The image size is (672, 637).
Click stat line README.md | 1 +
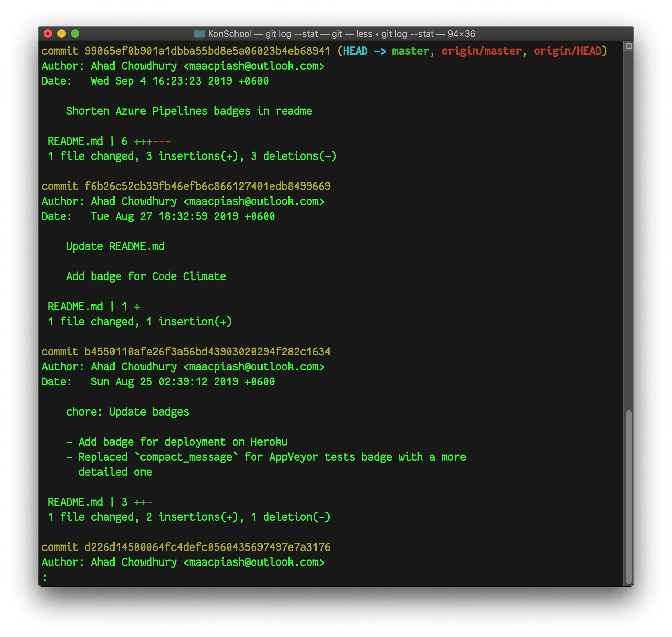point(94,307)
